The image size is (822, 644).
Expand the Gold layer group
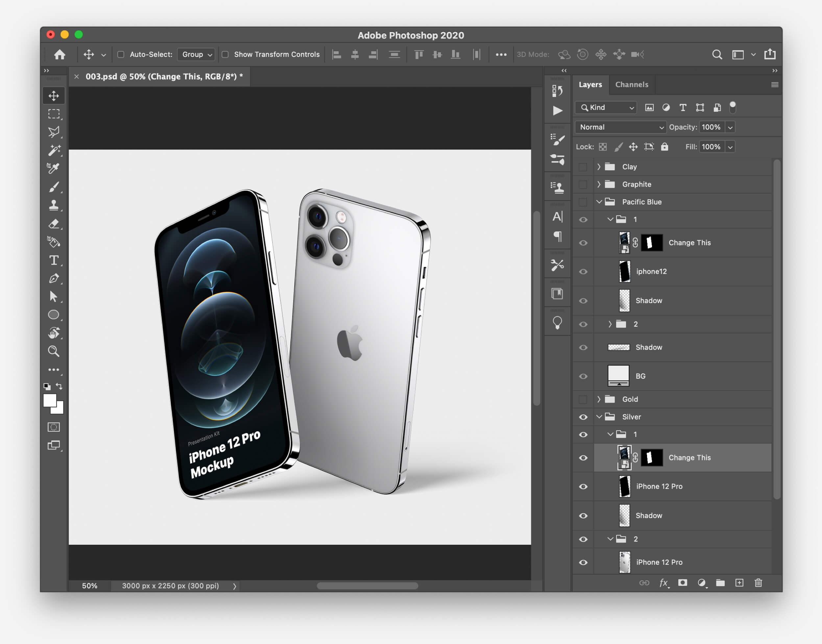tap(599, 399)
